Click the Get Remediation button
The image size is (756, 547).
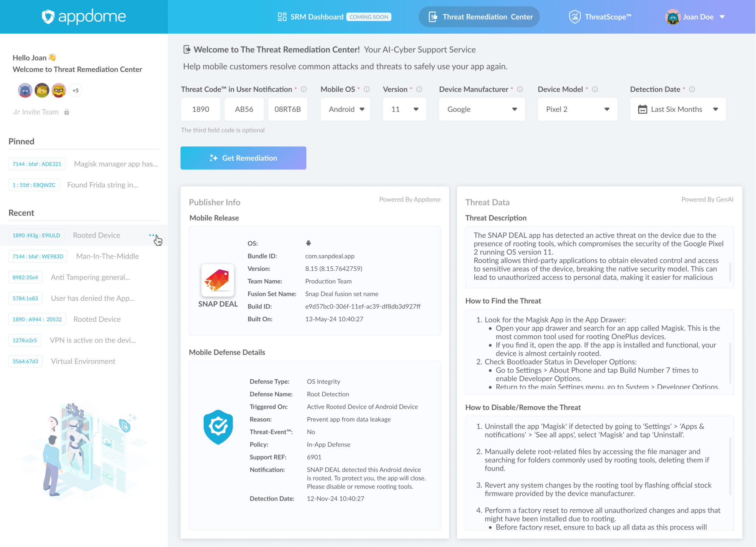tap(243, 158)
